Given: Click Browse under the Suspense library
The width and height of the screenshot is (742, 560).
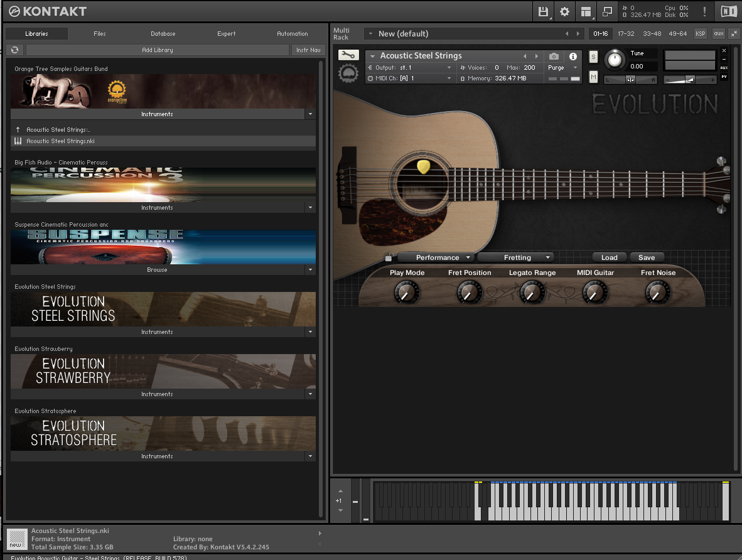Looking at the screenshot, I should tap(157, 270).
